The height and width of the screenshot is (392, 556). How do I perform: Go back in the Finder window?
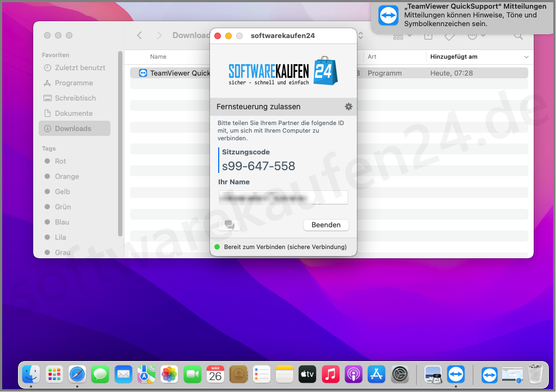(140, 35)
